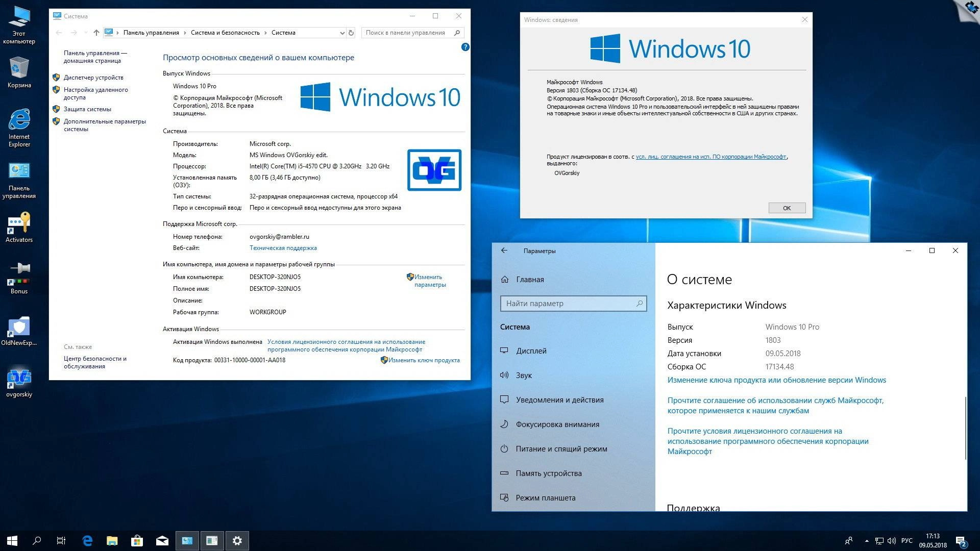This screenshot has width=980, height=551.
Task: Go up one level in Система window
Action: tap(96, 33)
